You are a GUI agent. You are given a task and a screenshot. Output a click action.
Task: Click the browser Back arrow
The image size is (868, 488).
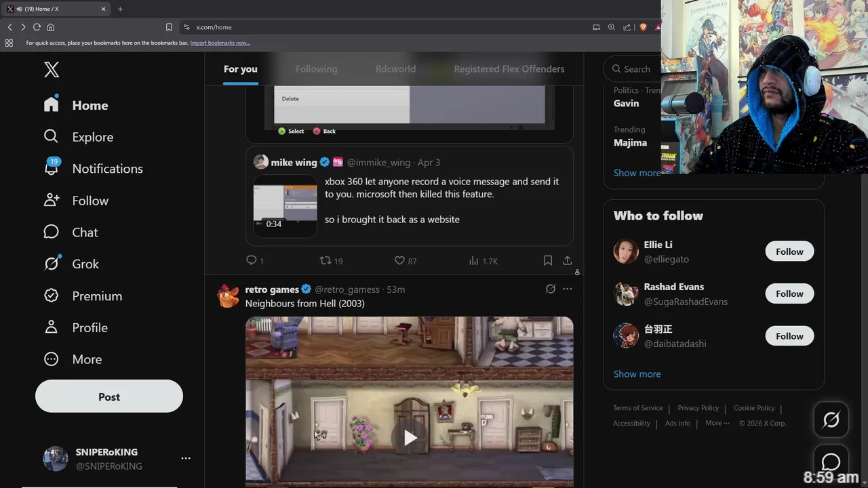coord(9,27)
